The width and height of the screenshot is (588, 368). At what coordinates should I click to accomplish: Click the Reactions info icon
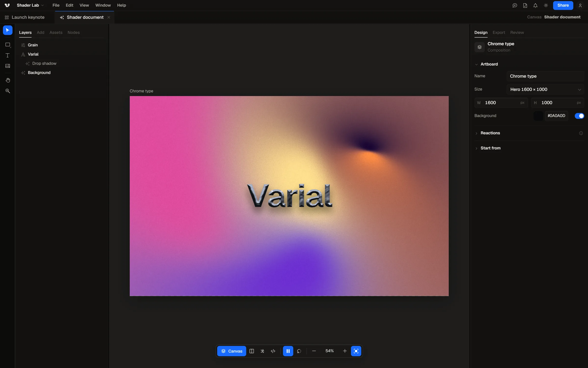point(581,133)
